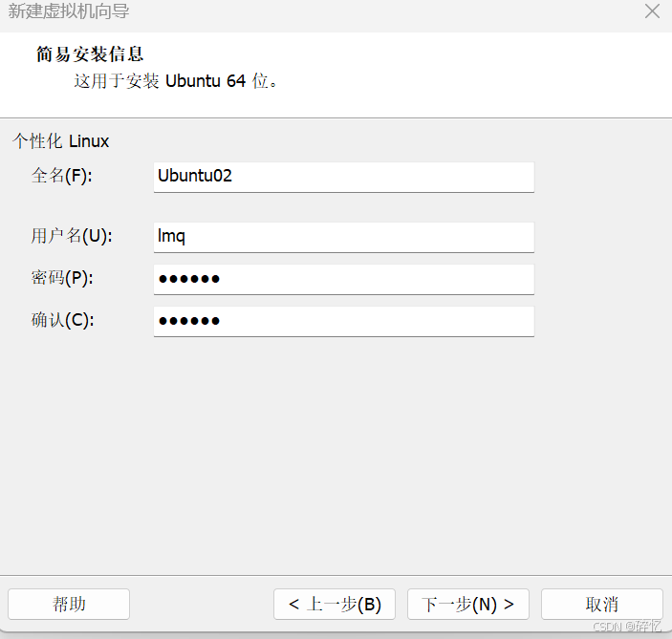Viewport: 672px width, 639px height.
Task: Proceed with the 下一步(N) button
Action: coord(468,604)
